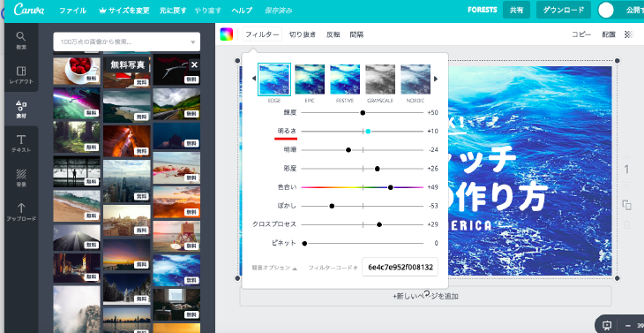644x333 pixels.
Task: Open the 背景 background panel icon
Action: coord(21,178)
